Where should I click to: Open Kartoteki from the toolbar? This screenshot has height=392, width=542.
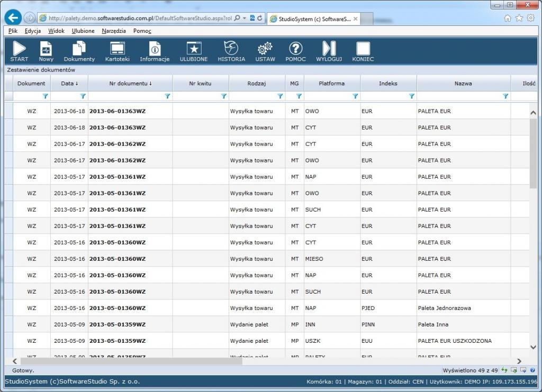tap(117, 49)
